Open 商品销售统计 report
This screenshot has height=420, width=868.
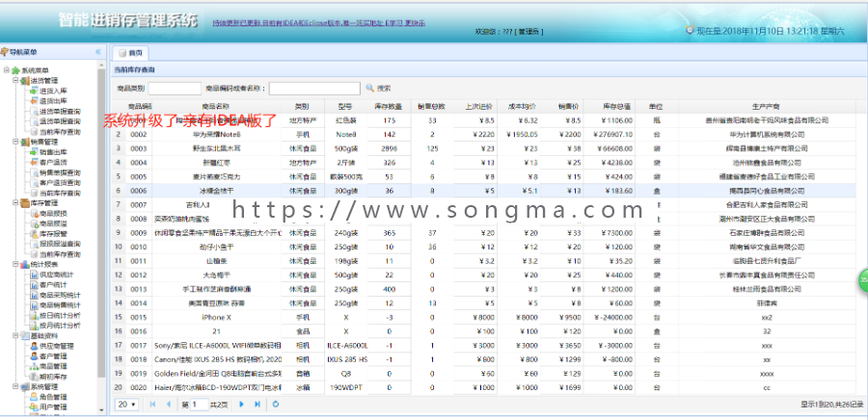[x=60, y=305]
